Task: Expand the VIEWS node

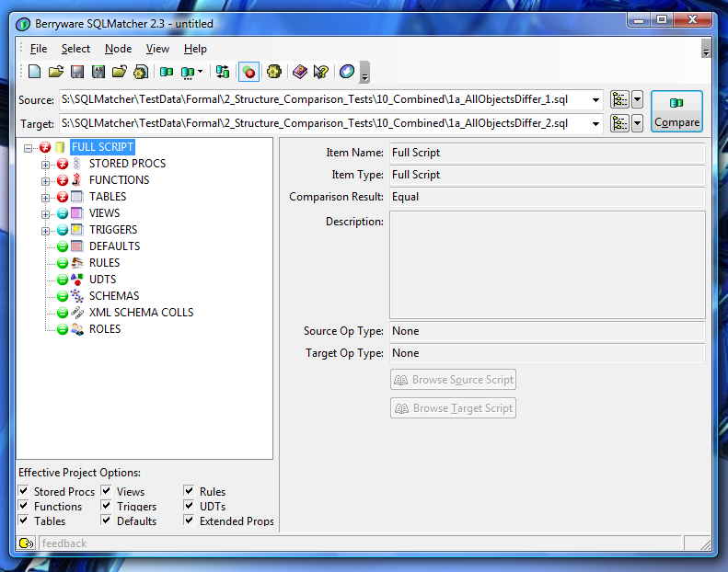Action: [45, 214]
